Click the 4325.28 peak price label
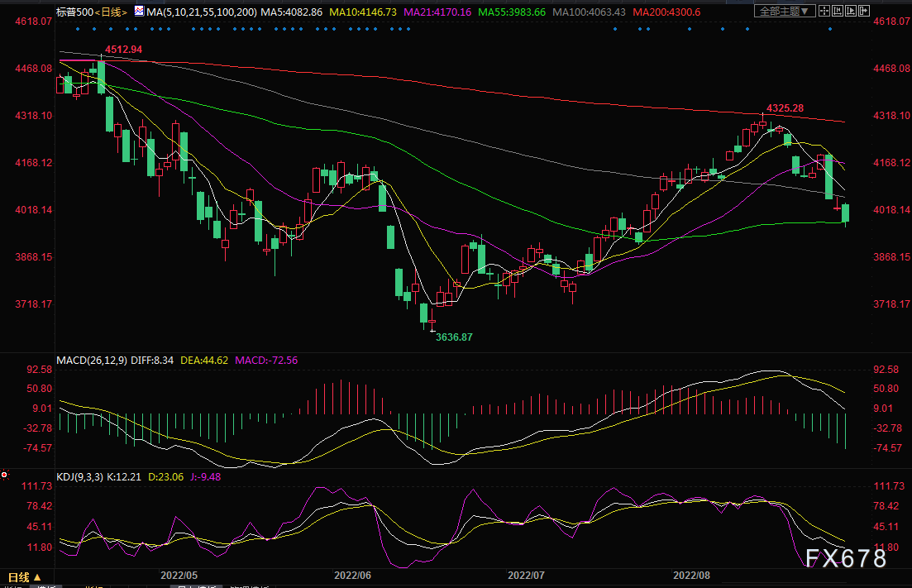 pyautogui.click(x=785, y=108)
